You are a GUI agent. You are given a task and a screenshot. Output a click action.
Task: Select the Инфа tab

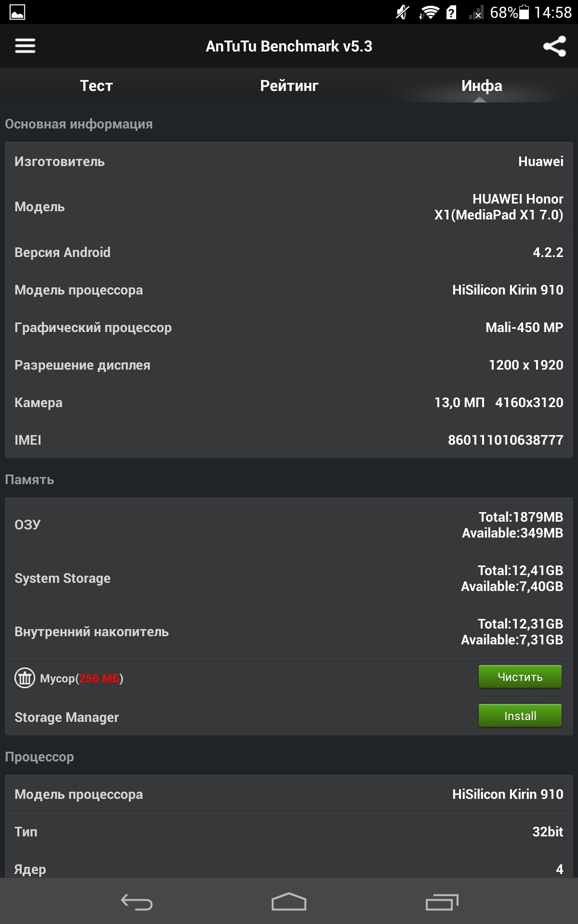click(481, 86)
